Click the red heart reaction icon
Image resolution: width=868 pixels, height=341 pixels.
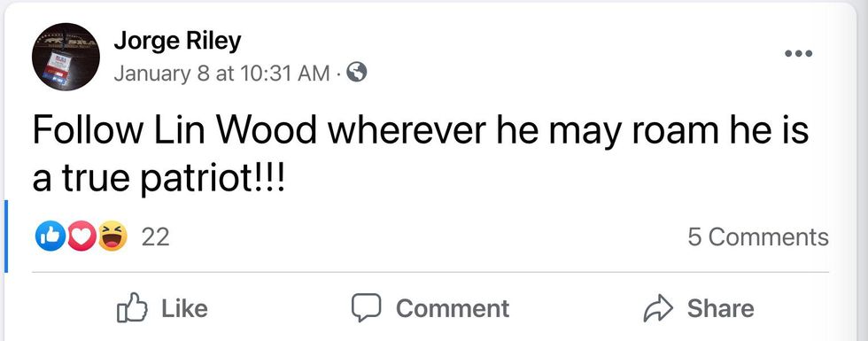[x=81, y=237]
